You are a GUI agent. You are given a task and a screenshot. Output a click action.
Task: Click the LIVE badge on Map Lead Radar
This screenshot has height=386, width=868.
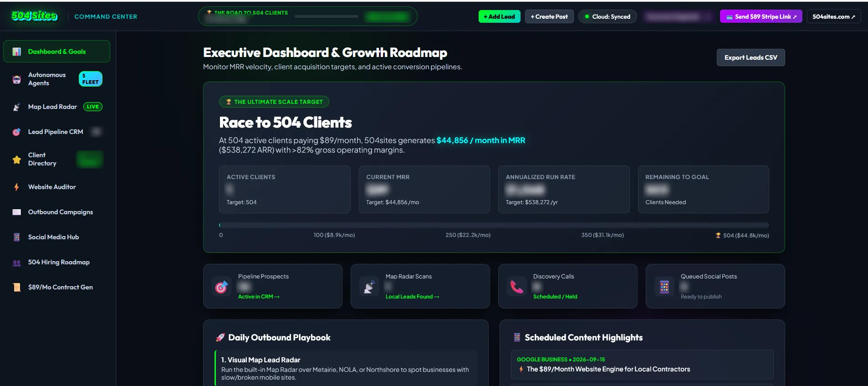point(92,107)
